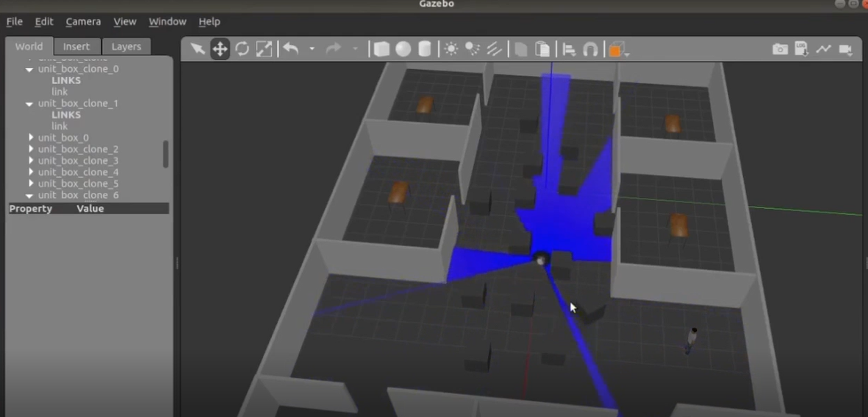Add a point light source
The width and height of the screenshot is (868, 417).
(x=451, y=49)
